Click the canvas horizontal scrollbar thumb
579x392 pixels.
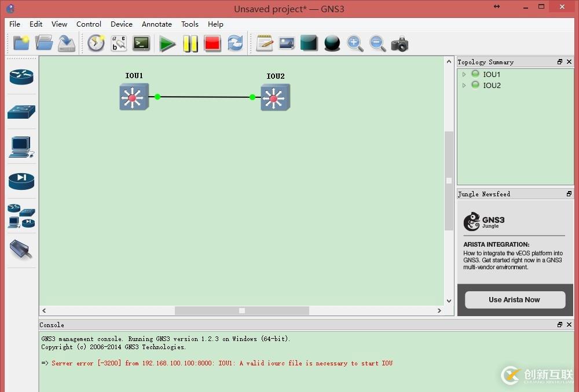[x=242, y=310]
